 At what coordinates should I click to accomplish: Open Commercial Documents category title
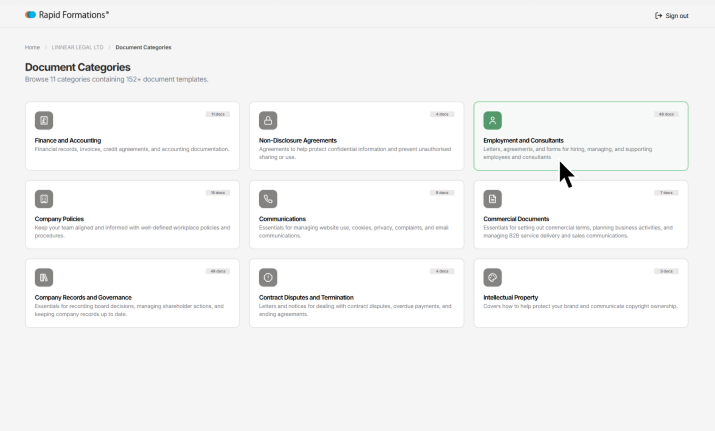[516, 219]
